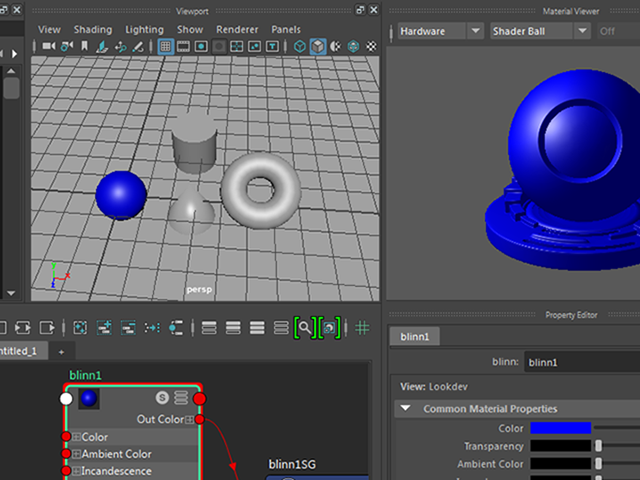Click the Lock Camera icon
640x480 pixels.
(x=67, y=46)
